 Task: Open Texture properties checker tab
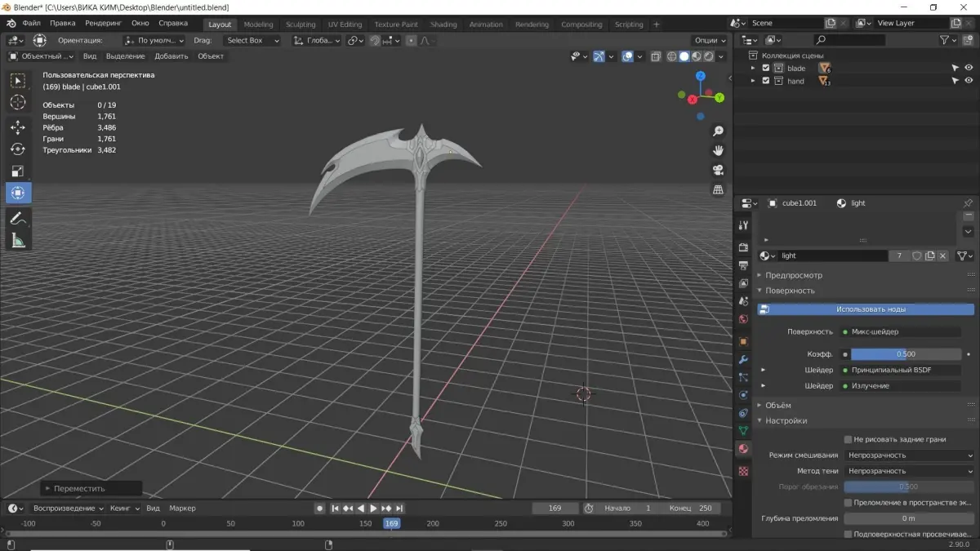point(743,471)
